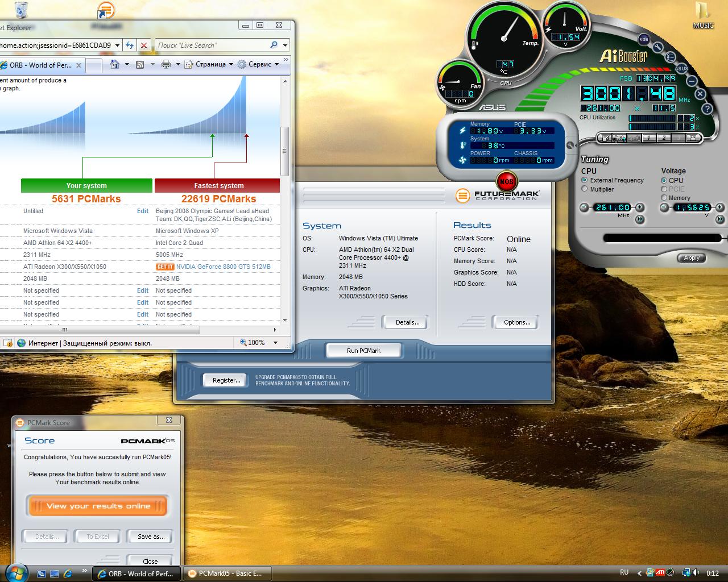
Task: Fast-forward voltage value
Action: (x=719, y=219)
